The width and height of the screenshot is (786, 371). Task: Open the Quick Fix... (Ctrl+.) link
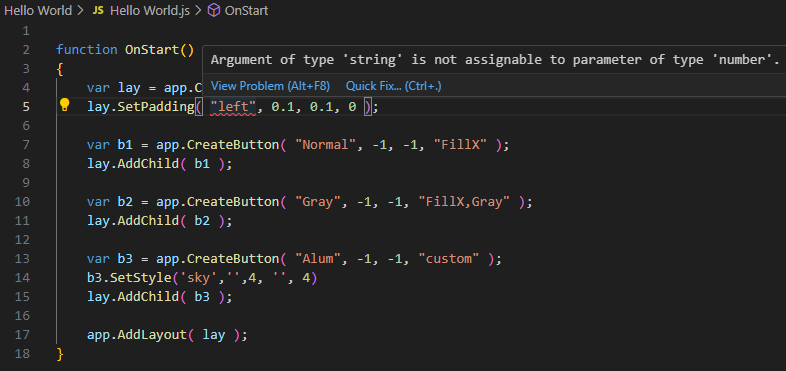point(394,86)
